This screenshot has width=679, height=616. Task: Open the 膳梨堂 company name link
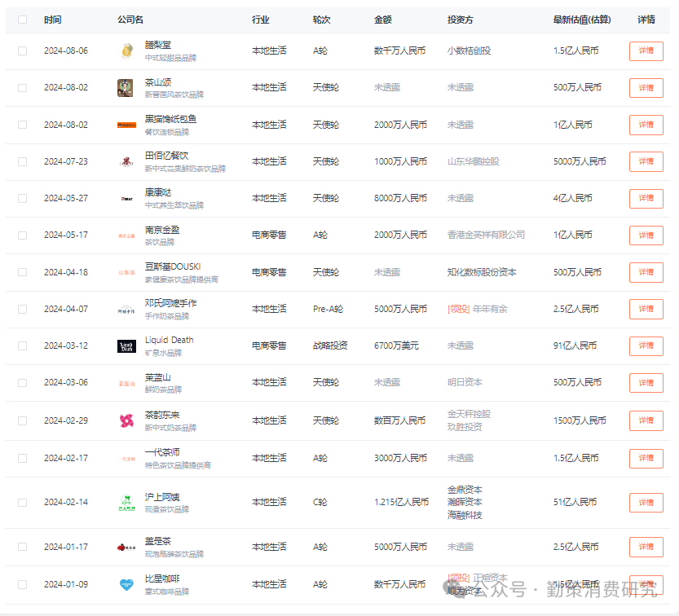pyautogui.click(x=158, y=45)
